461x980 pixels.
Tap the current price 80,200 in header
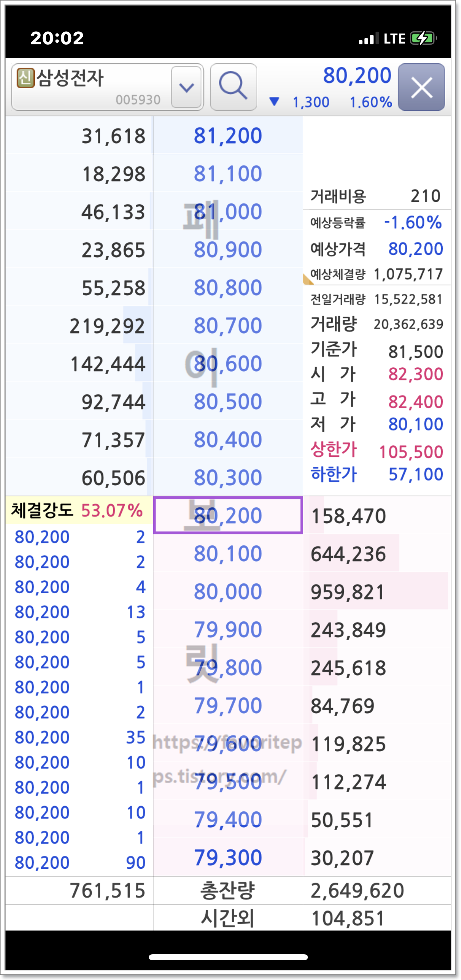357,76
